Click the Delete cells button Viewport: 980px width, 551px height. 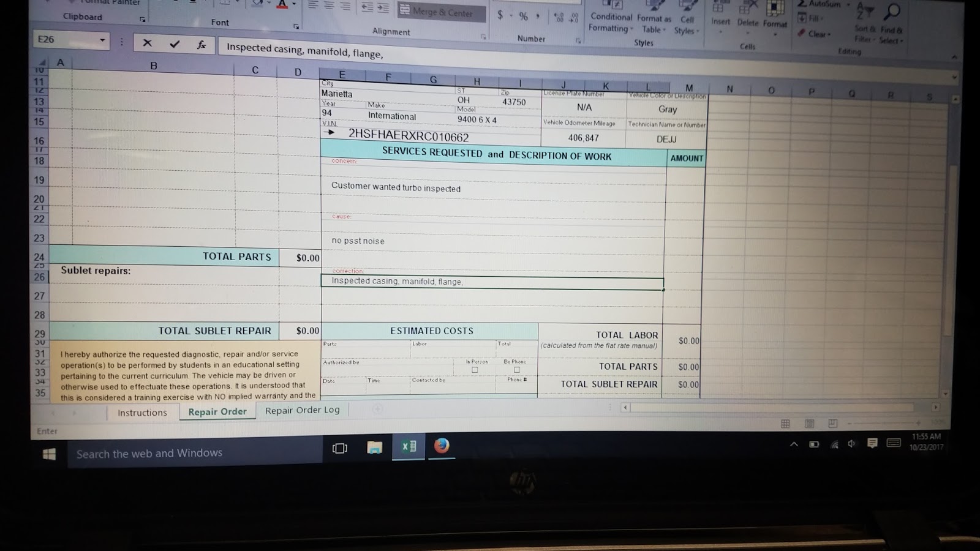pos(747,16)
